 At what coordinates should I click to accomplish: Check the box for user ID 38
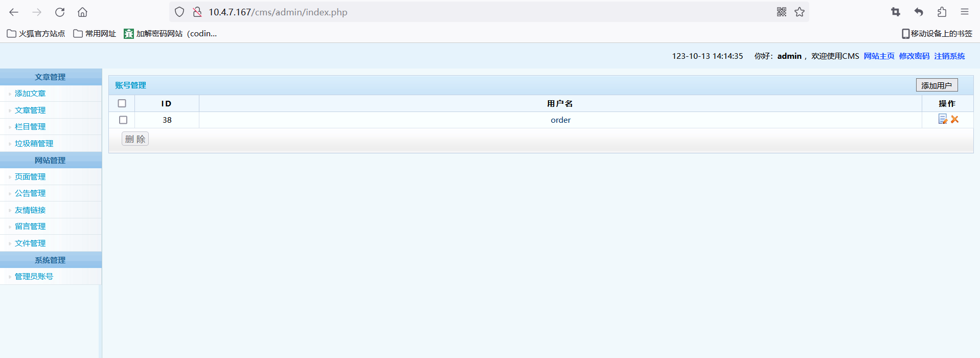(123, 120)
